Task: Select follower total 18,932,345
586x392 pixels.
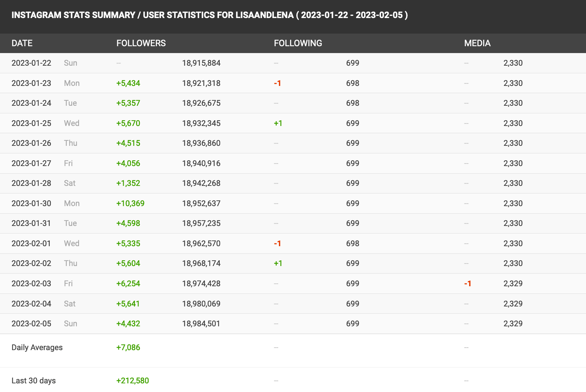Action: pos(201,123)
